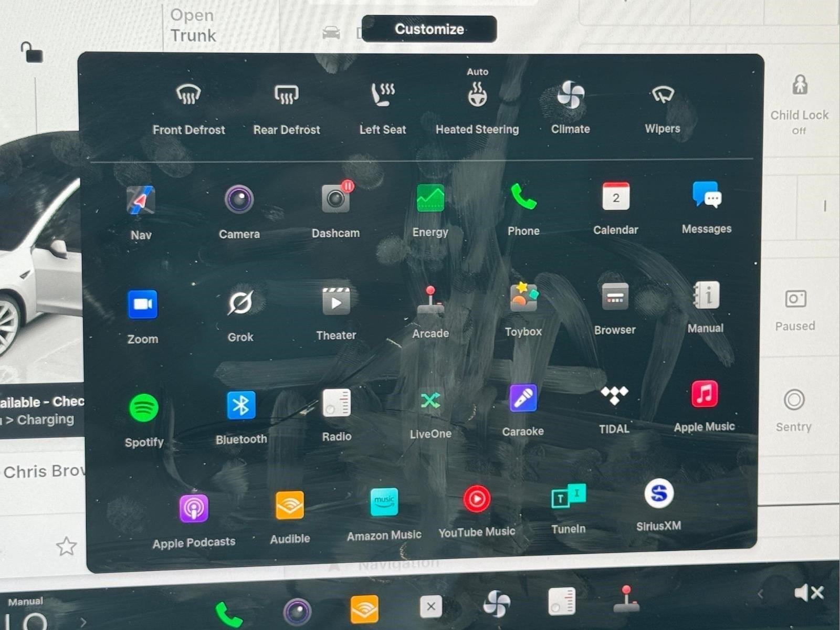The width and height of the screenshot is (840, 630).
Task: Open the Toybox app
Action: click(x=523, y=298)
